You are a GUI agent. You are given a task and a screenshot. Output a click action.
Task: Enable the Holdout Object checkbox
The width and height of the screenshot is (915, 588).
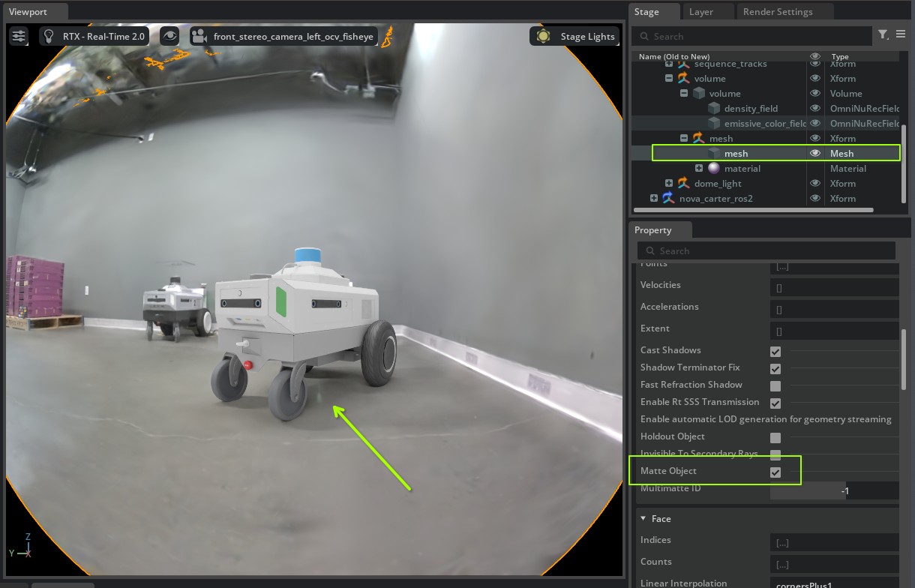[x=775, y=438]
